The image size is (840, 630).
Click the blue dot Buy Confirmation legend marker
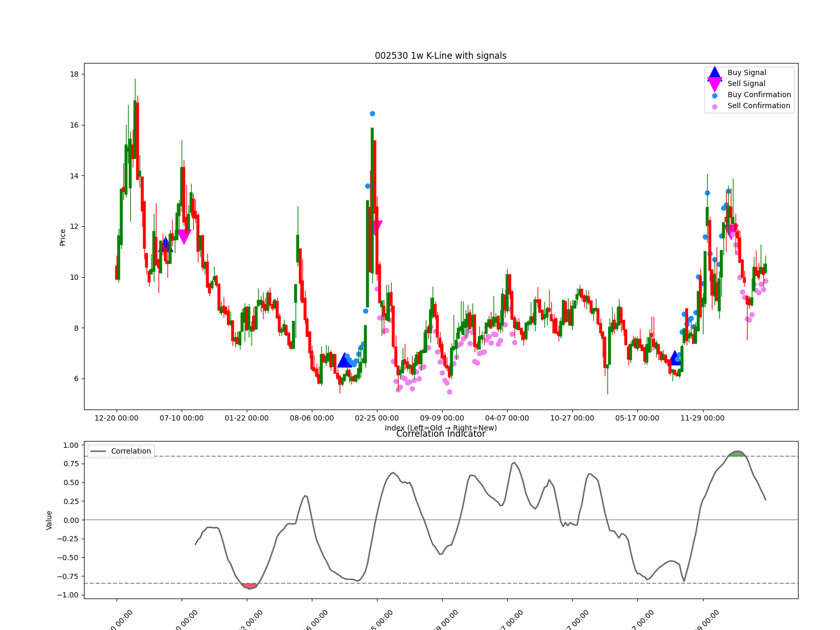715,96
